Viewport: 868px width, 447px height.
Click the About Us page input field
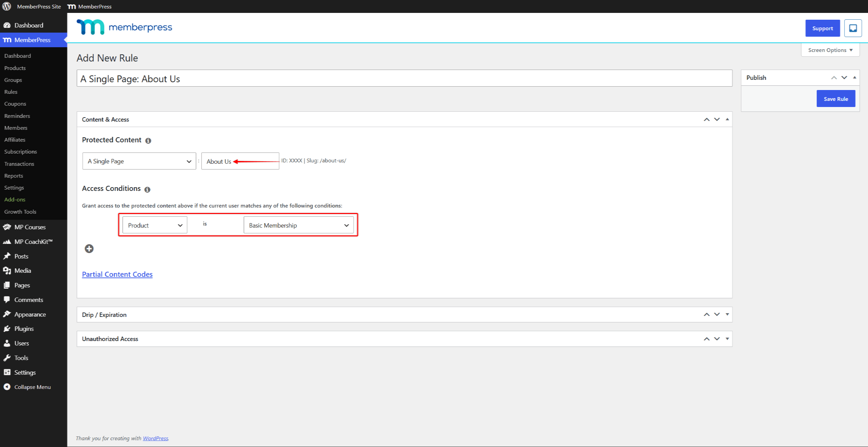(x=240, y=161)
